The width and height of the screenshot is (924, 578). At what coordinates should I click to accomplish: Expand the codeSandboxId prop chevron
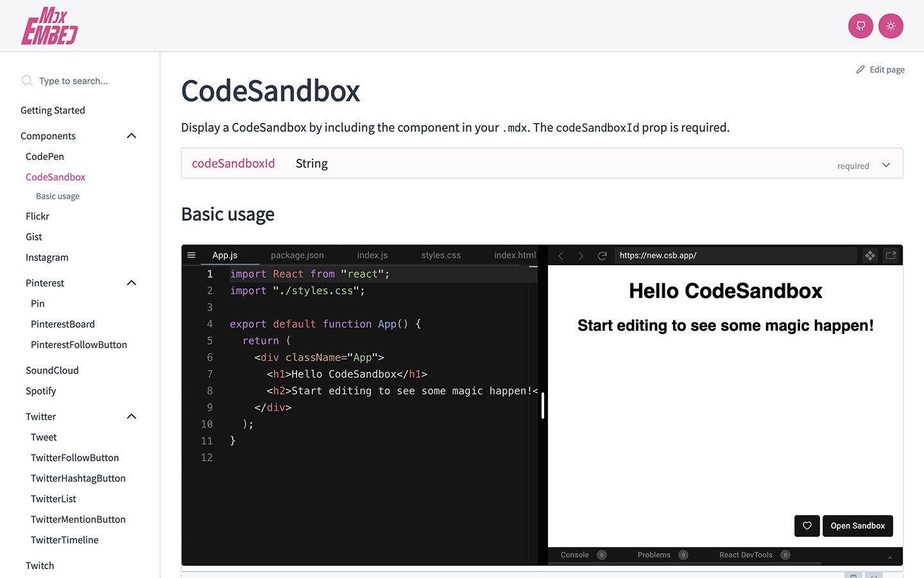tap(886, 165)
